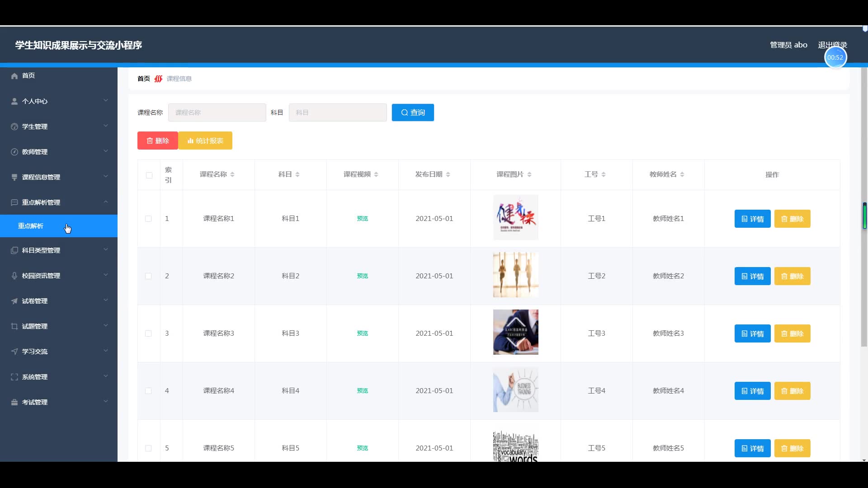Open the 统计报表 statistics button

point(205,141)
